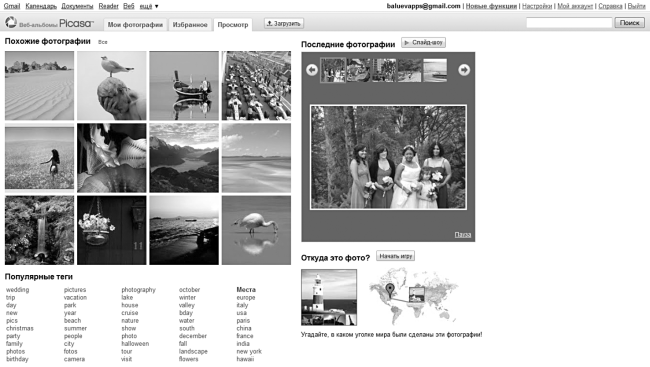Click link in slideshow panel's bottom corner
Viewport: 650px width, 367px height.
[463, 235]
